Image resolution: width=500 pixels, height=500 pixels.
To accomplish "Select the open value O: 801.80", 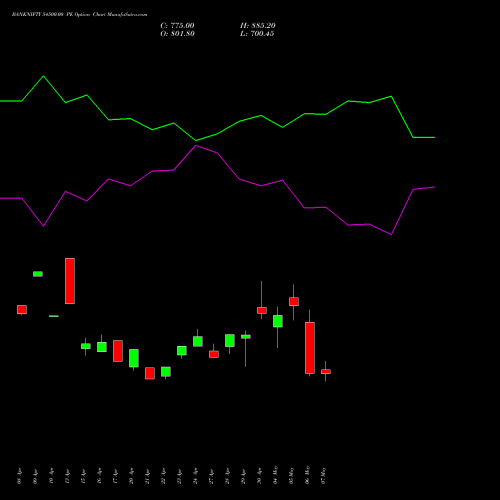I will click(x=177, y=34).
